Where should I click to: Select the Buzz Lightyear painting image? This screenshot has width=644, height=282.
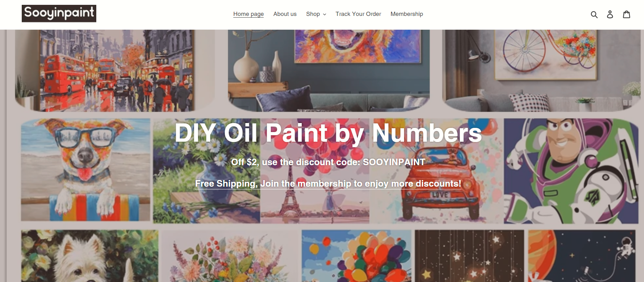click(571, 171)
